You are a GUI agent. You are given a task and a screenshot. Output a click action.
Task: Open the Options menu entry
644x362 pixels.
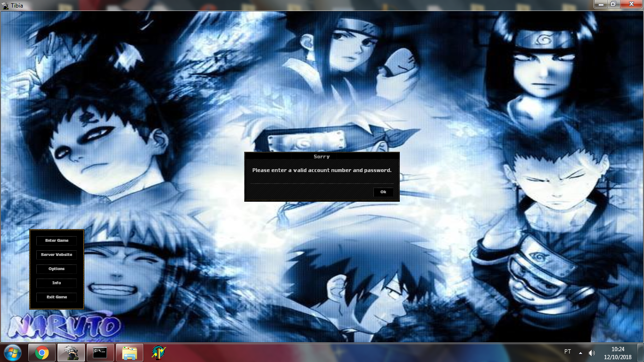point(57,269)
